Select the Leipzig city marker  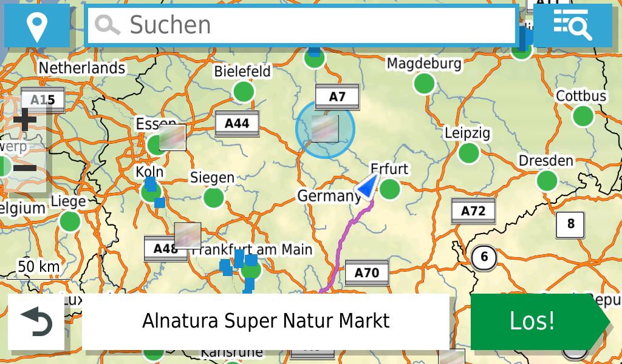click(468, 153)
